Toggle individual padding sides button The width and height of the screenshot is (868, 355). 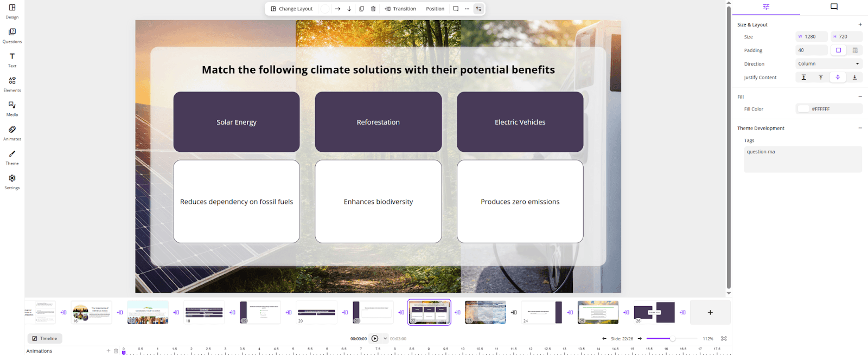855,50
